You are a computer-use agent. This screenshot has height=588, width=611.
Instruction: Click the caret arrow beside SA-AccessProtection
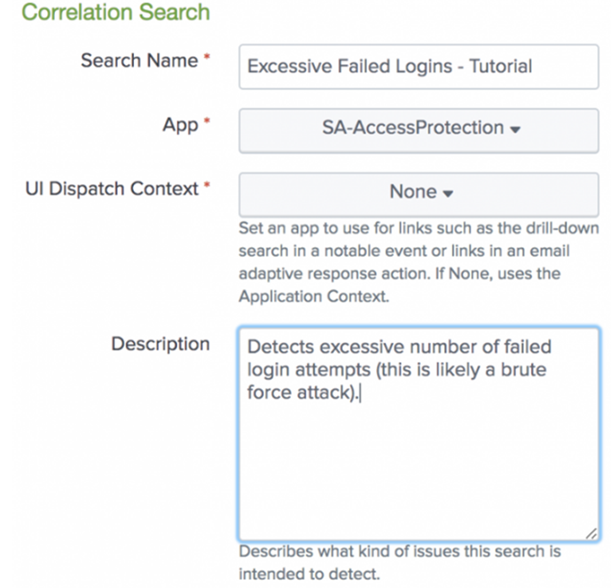(x=514, y=130)
